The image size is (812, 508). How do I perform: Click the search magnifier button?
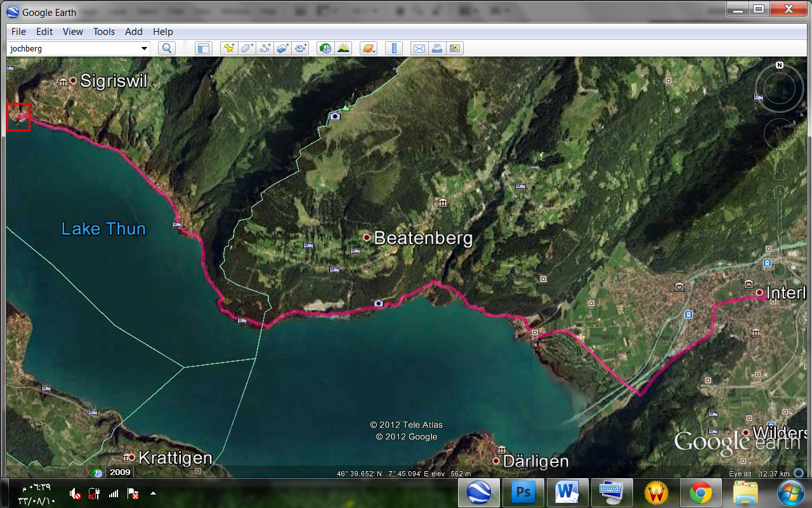[166, 48]
